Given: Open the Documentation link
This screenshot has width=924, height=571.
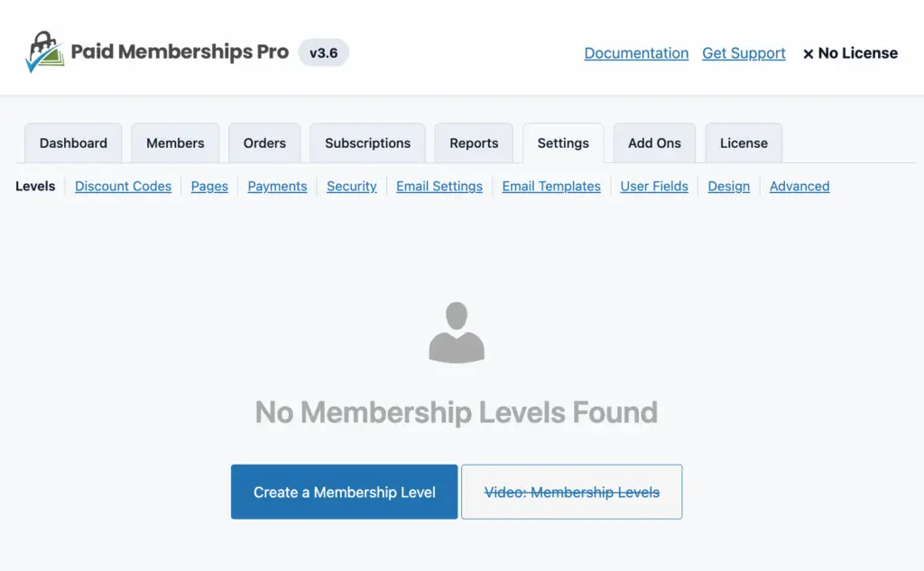Looking at the screenshot, I should [636, 53].
